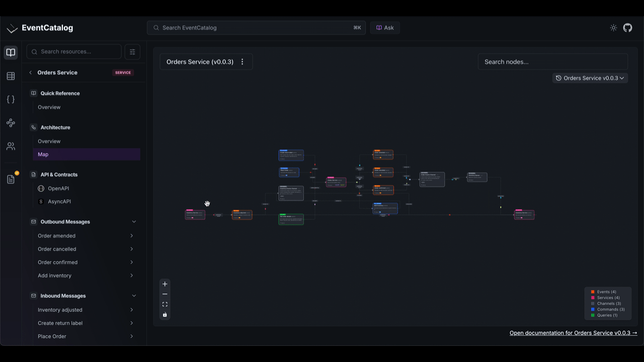Click the Services (4) legend swatch
This screenshot has height=362, width=644.
coord(593,298)
